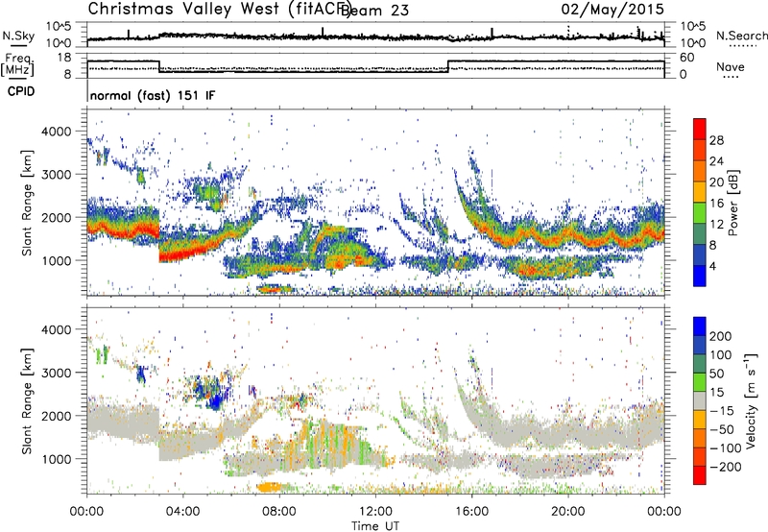The height and width of the screenshot is (532, 768).
Task: Select the 'N.Search' legend label
Action: coord(742,36)
